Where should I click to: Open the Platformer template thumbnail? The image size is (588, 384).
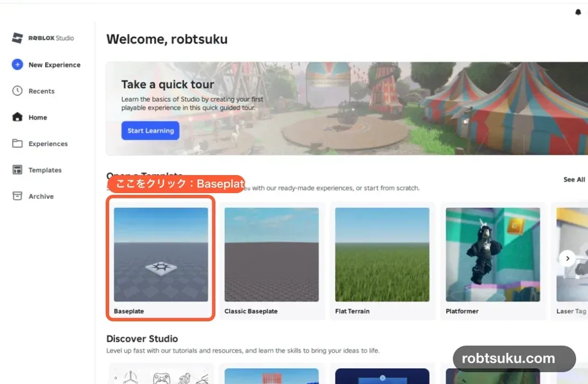(x=493, y=254)
